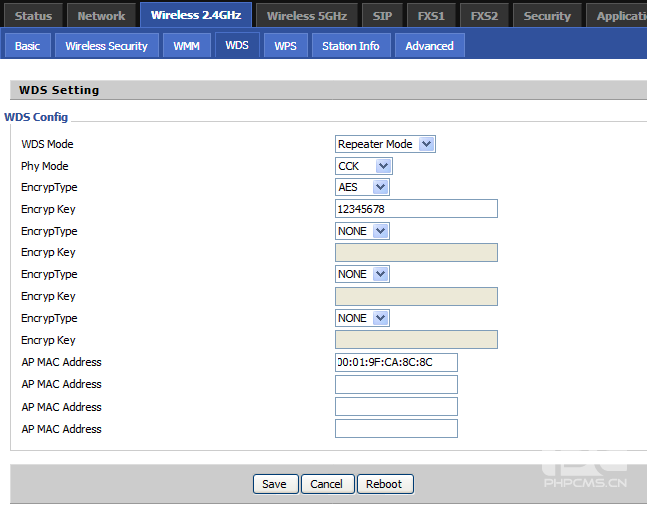
Task: Expand the Phy Mode dropdown
Action: coord(364,166)
